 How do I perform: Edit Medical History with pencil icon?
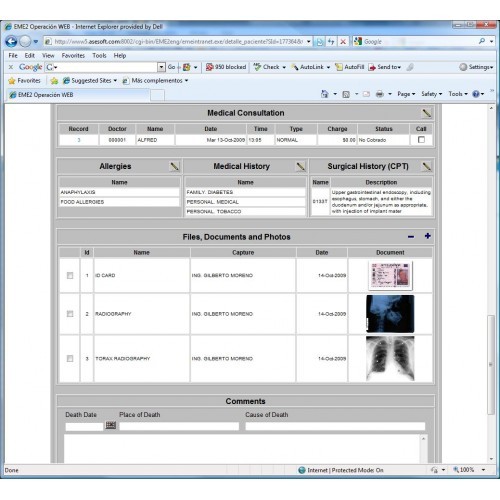tap(301, 166)
